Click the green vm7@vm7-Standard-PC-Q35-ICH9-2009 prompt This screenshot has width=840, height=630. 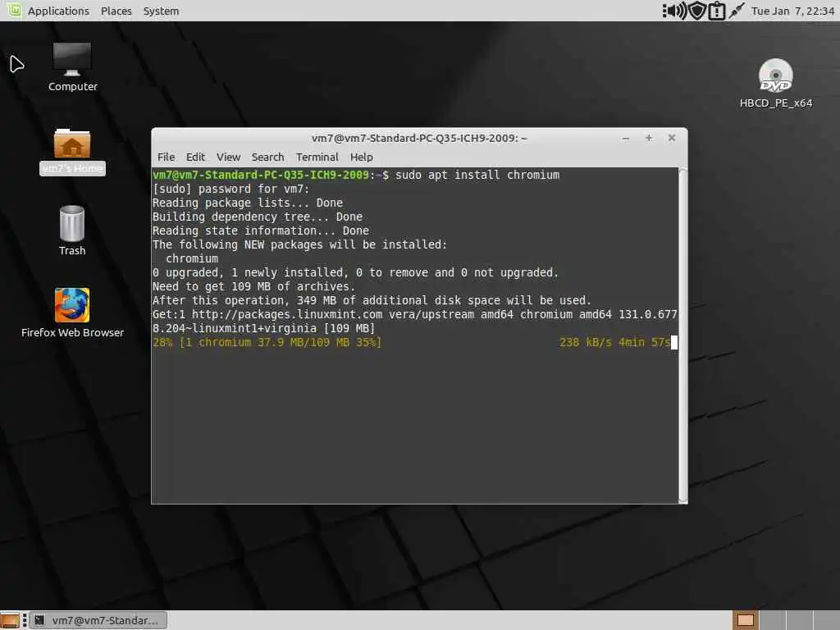pos(261,175)
